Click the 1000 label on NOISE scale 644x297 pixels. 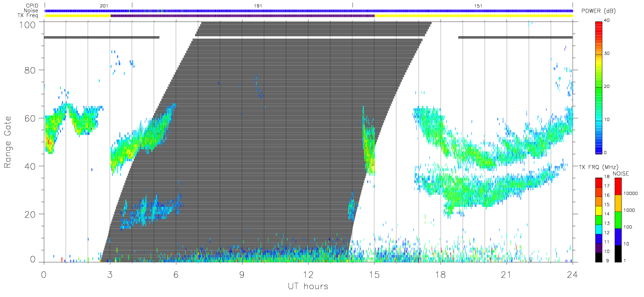tap(630, 211)
